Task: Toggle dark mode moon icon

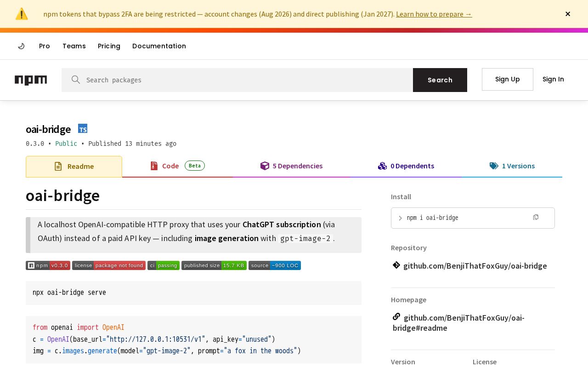Action: coord(21,46)
